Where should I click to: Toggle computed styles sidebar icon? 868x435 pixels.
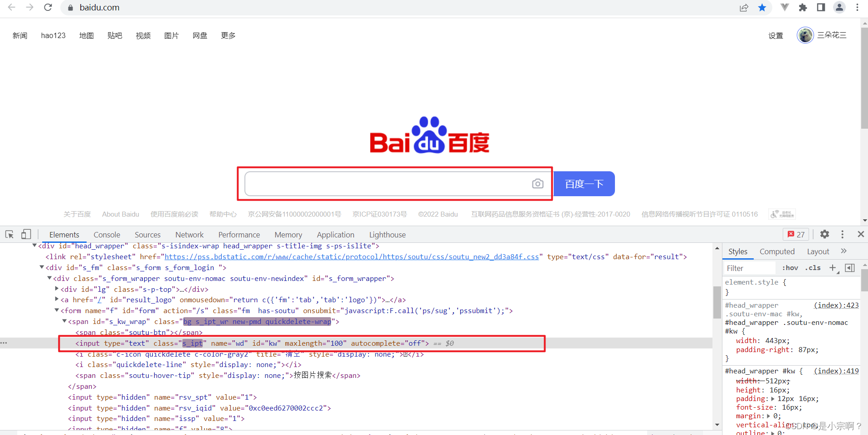point(850,268)
